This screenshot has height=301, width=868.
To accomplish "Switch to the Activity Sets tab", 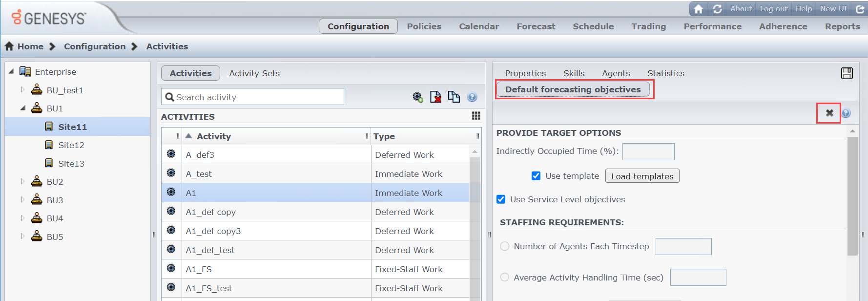I will pyautogui.click(x=254, y=73).
